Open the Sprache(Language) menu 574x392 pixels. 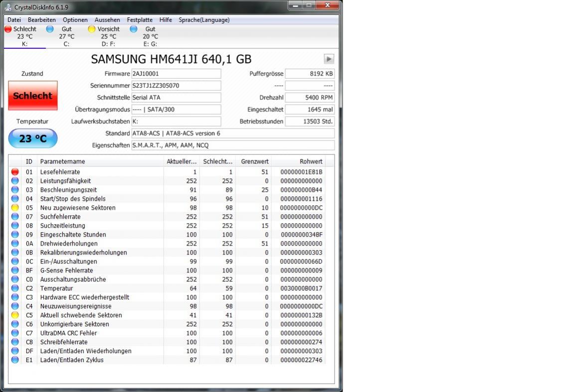(204, 20)
